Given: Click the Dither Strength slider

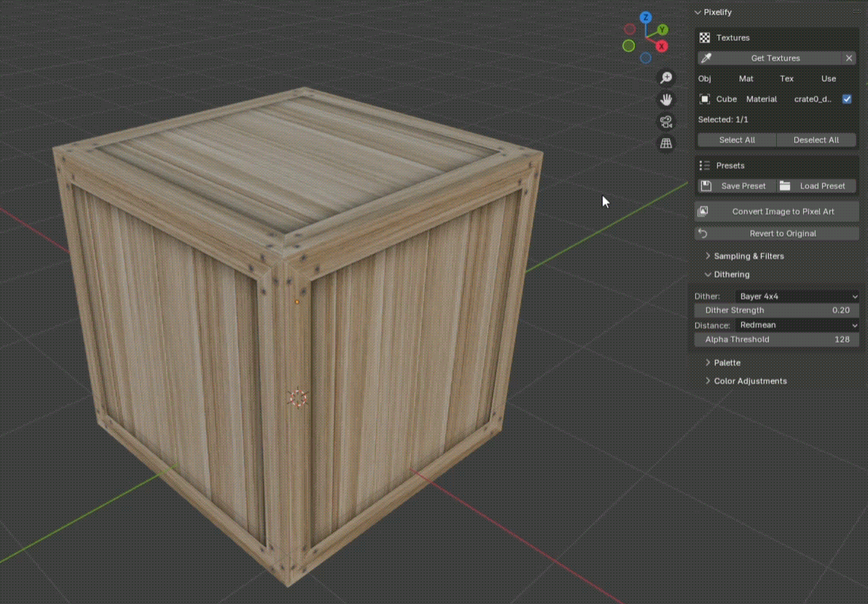Looking at the screenshot, I should click(777, 311).
